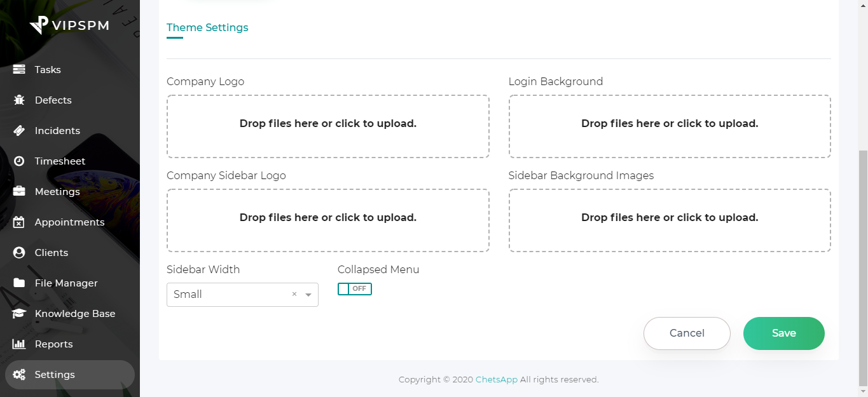This screenshot has width=868, height=397.
Task: Click the Company Logo upload area
Action: click(327, 126)
